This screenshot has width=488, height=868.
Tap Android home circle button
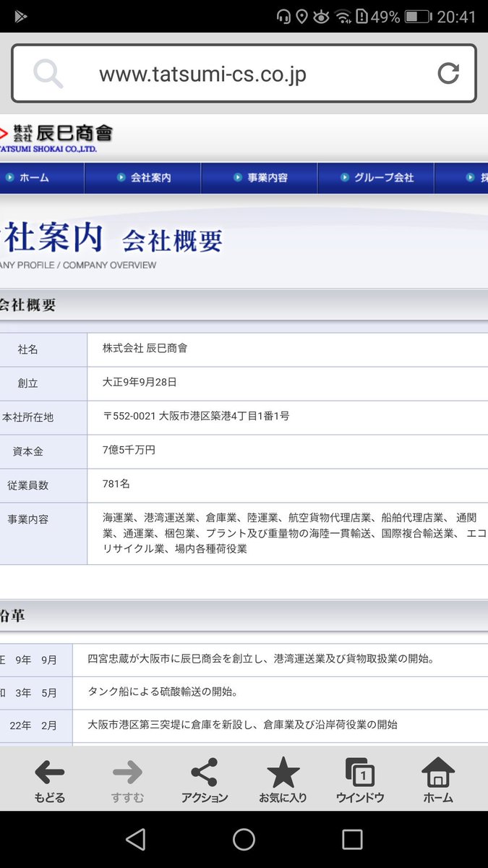click(x=244, y=839)
